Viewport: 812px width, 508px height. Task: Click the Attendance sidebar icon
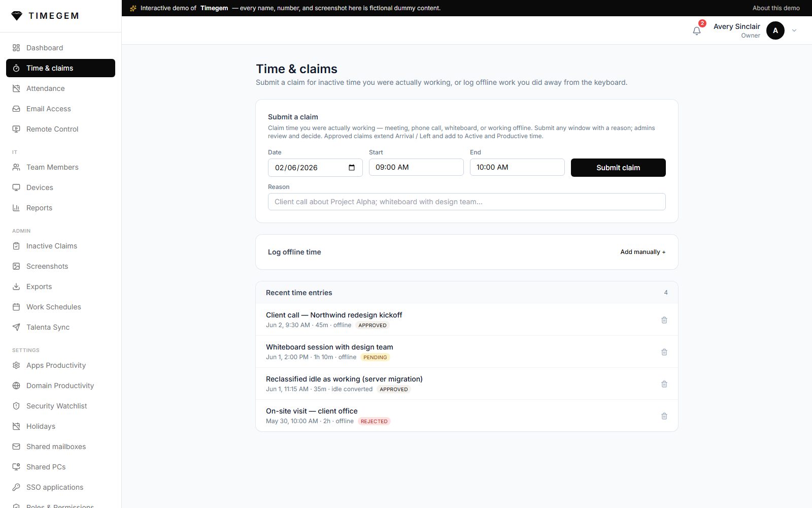coord(16,88)
